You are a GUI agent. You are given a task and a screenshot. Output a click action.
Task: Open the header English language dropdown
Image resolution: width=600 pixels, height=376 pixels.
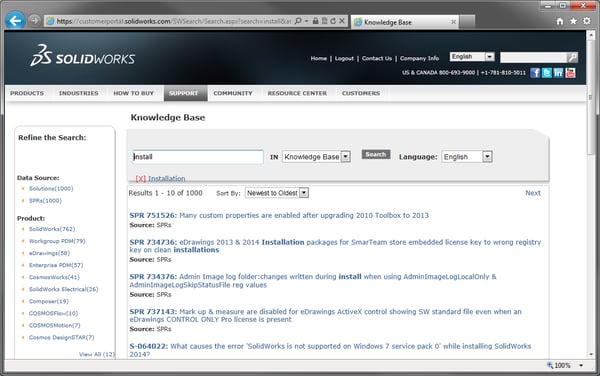coord(472,57)
